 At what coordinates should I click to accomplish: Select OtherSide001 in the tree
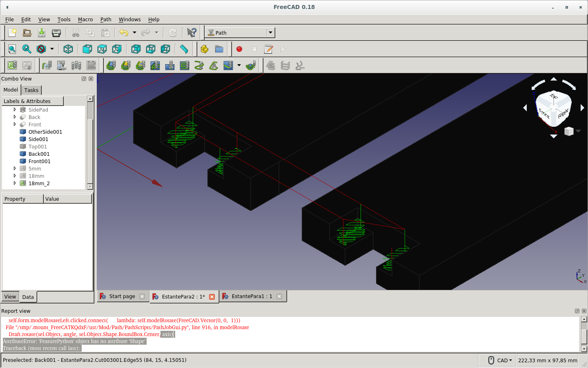coord(45,132)
